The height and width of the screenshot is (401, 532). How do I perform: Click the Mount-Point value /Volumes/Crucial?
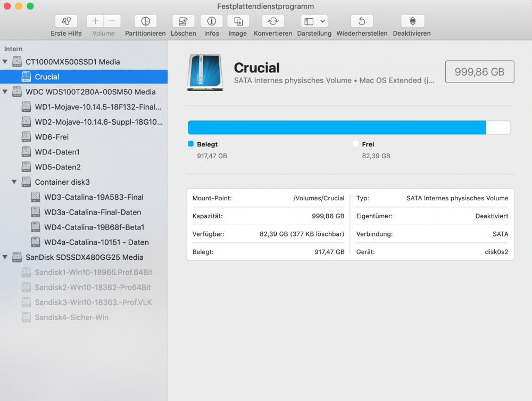(319, 198)
